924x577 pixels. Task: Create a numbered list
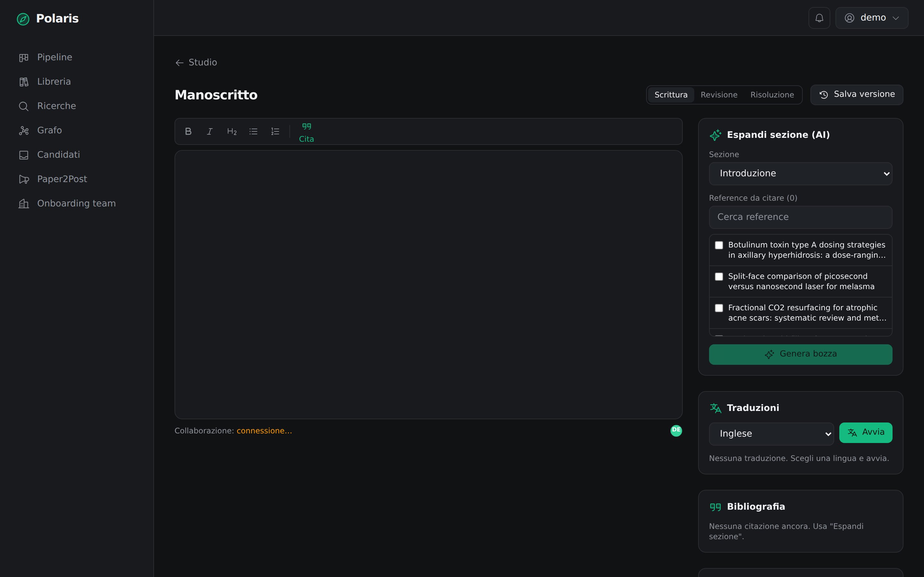[x=275, y=131]
